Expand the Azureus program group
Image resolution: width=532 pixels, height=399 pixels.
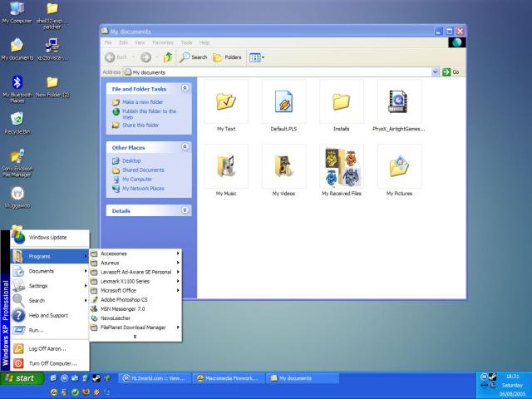pos(135,263)
